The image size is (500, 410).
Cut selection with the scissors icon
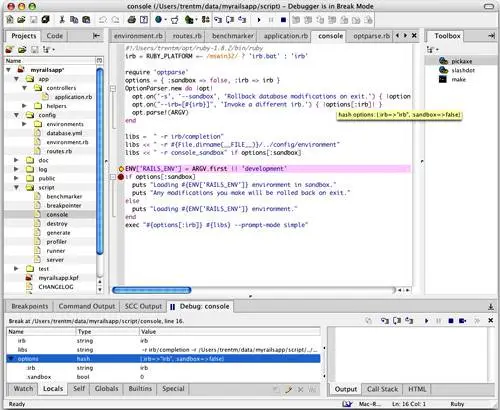pos(62,20)
